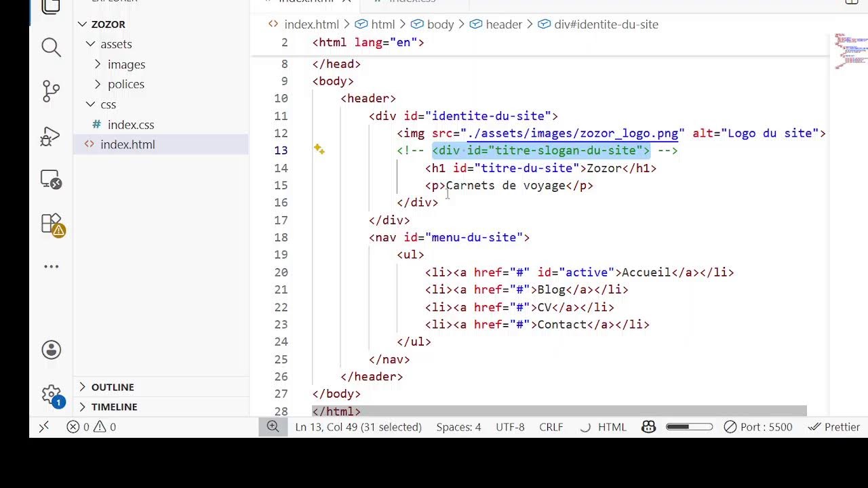Click the closing </nav> tag on line 25

389,360
